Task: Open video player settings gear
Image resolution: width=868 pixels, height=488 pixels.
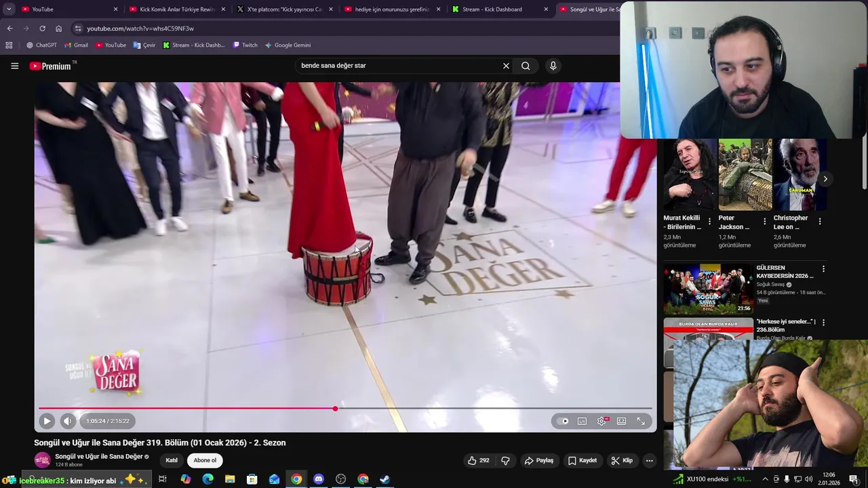Action: 601,421
